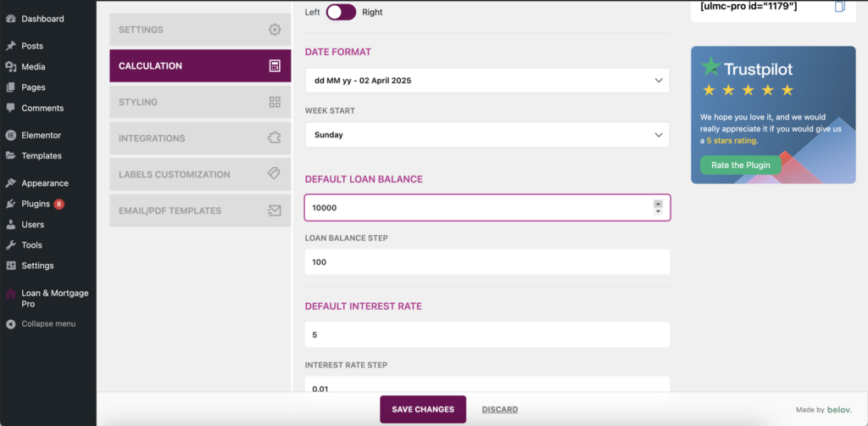Click the Rate the Plugin button
Screen dimensions: 868x426
[740, 165]
